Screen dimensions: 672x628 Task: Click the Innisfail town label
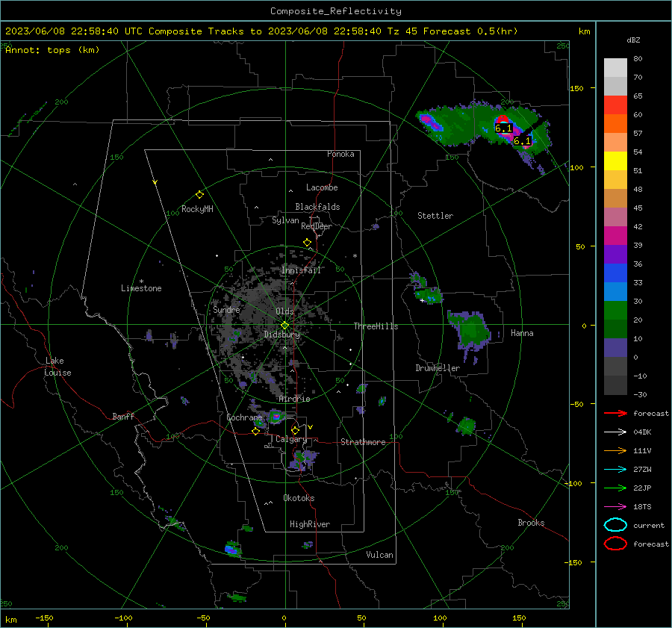[x=302, y=270]
